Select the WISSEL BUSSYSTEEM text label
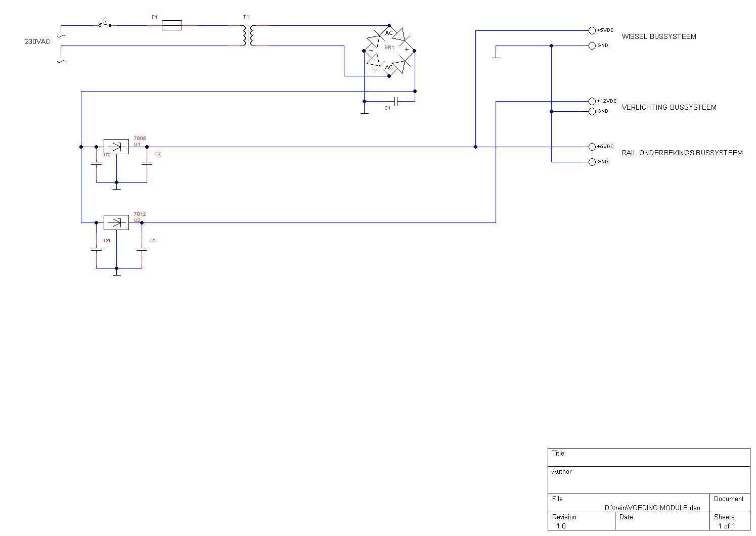Image resolution: width=756 pixels, height=536 pixels. pyautogui.click(x=658, y=36)
